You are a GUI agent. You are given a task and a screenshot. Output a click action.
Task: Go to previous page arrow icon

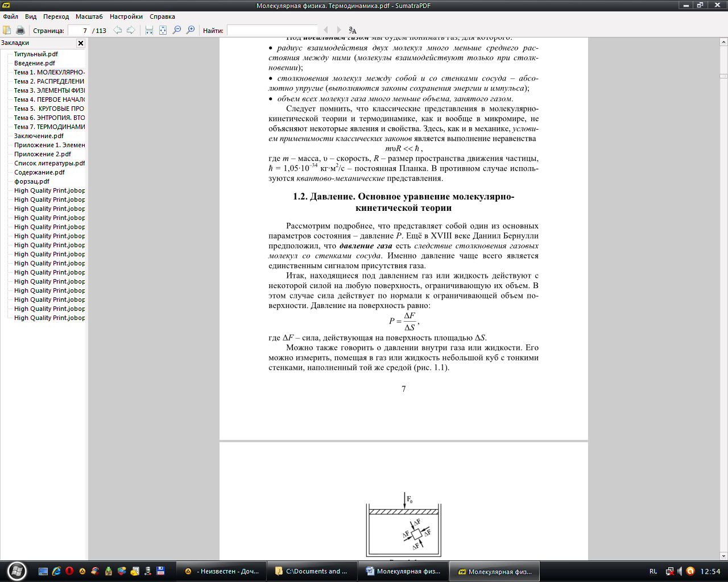pos(117,30)
